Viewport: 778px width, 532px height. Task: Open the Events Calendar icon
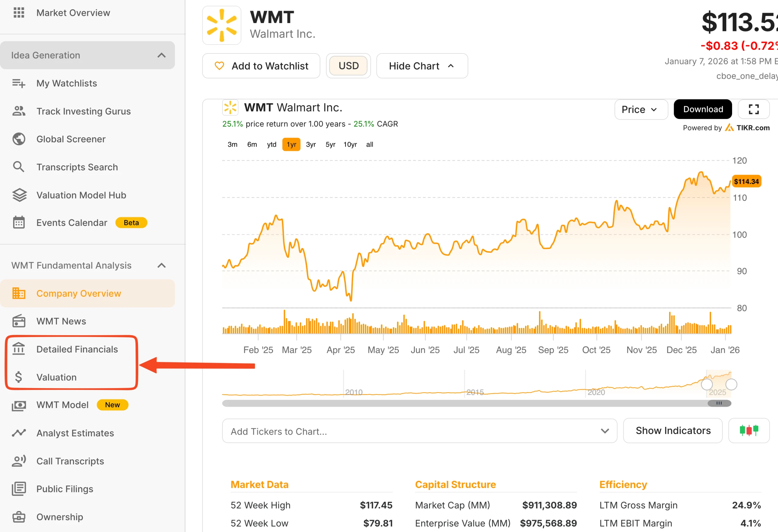point(19,223)
